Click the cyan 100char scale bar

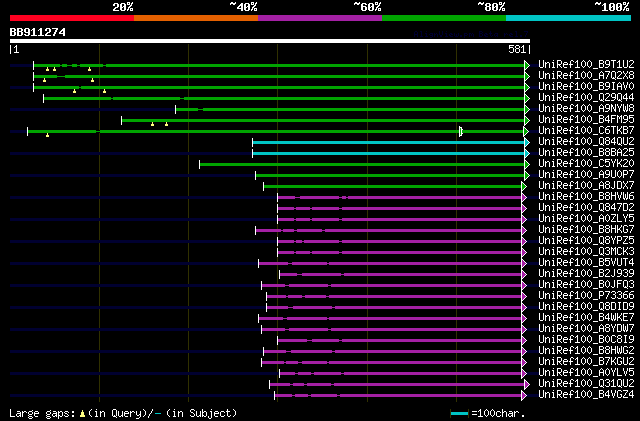(x=459, y=414)
